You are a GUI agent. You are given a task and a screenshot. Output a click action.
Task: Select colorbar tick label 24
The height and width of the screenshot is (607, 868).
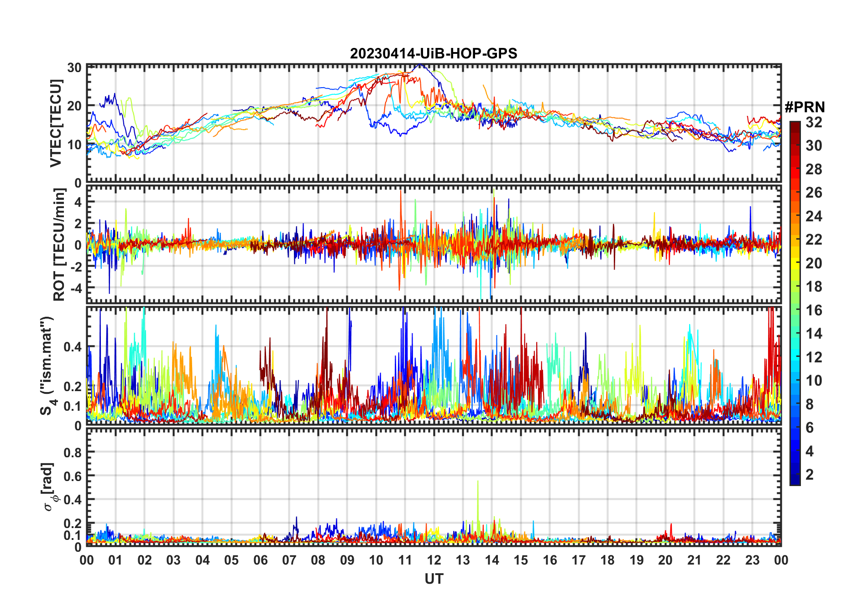pos(814,216)
